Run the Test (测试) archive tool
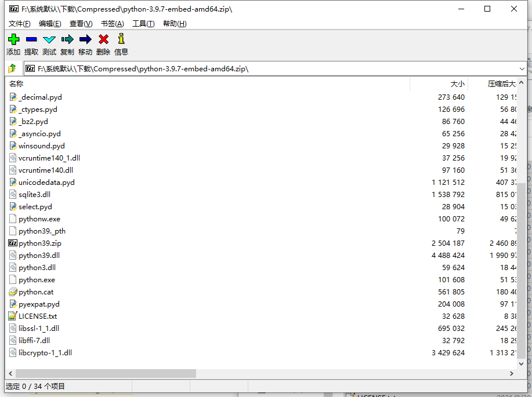This screenshot has width=532, height=397. pyautogui.click(x=49, y=39)
